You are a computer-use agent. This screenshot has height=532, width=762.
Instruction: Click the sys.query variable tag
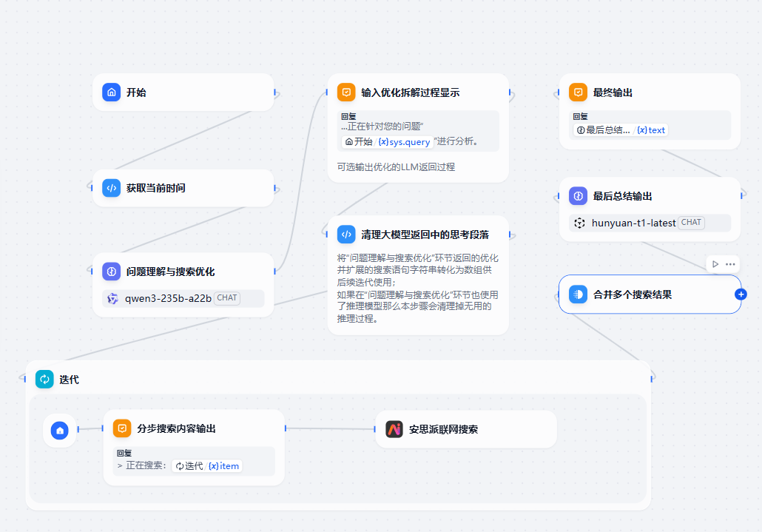coord(404,141)
